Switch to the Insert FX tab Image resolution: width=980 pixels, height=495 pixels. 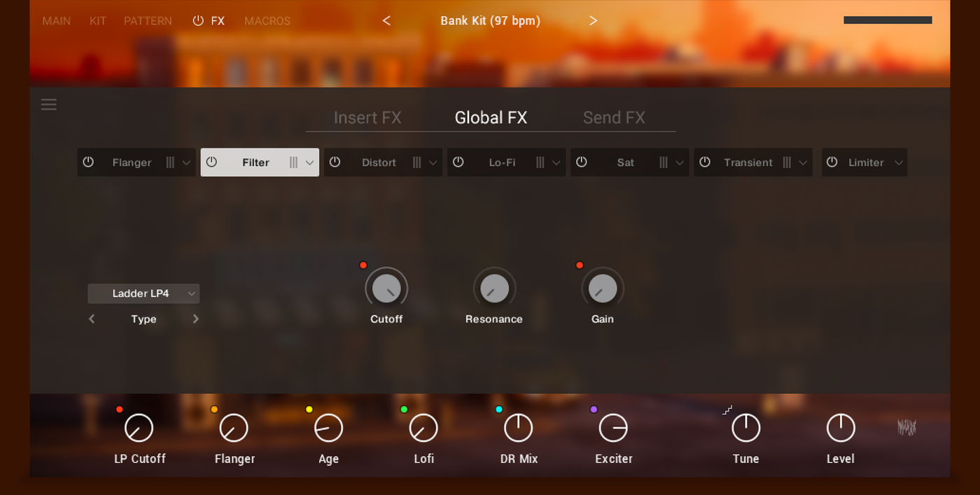367,118
